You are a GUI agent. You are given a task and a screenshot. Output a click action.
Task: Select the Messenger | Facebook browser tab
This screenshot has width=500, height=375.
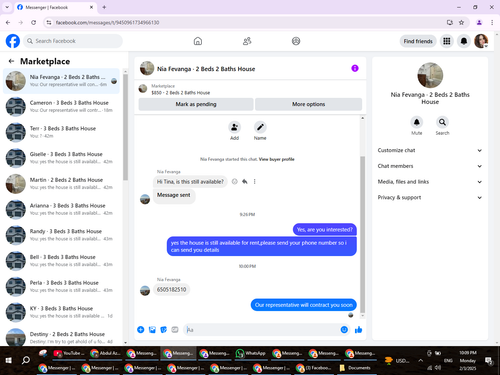55,7
